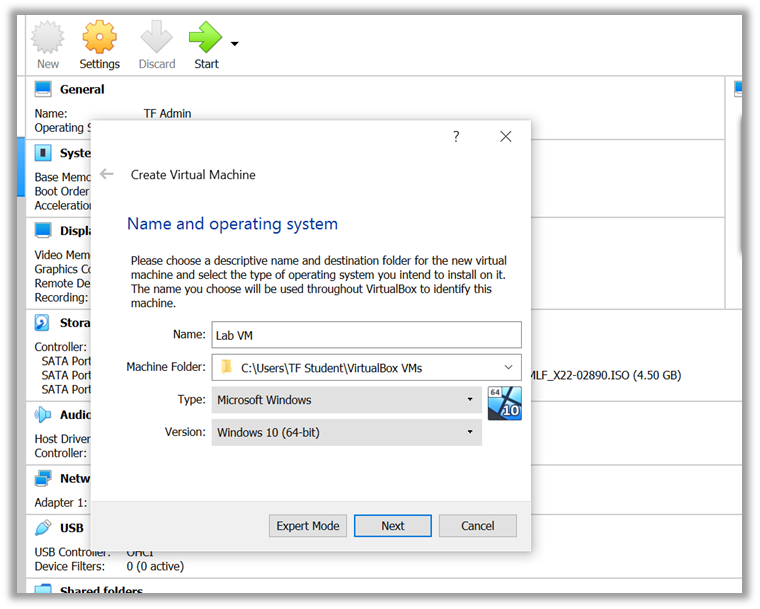Click the Next button

click(x=393, y=526)
